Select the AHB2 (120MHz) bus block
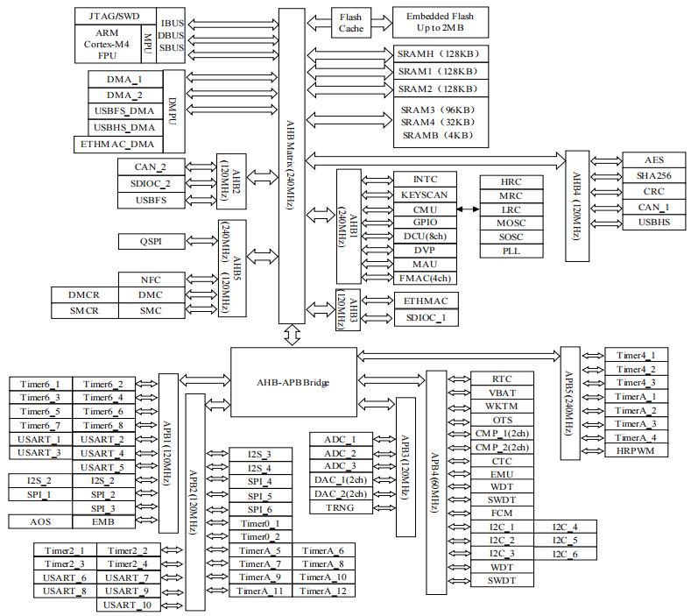This screenshot has width=691, height=616. [x=231, y=181]
